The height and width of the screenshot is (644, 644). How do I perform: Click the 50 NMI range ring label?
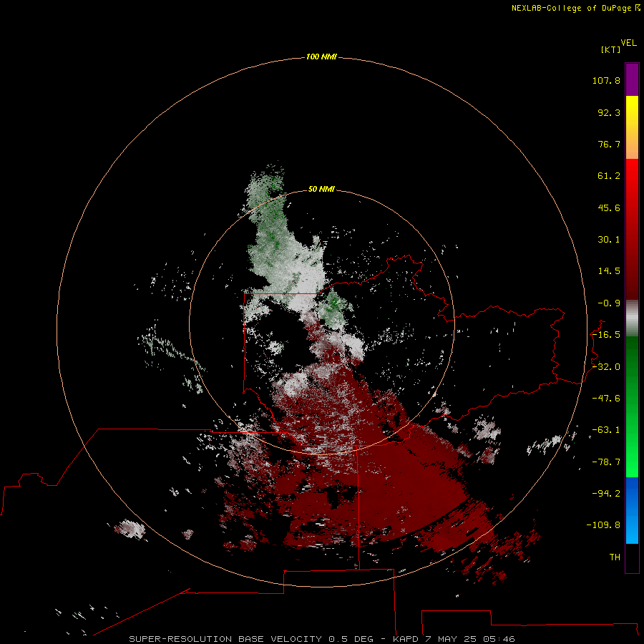point(321,189)
